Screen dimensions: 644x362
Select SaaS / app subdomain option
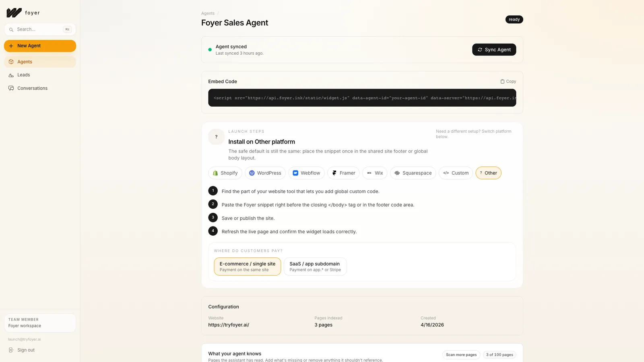coord(315,267)
